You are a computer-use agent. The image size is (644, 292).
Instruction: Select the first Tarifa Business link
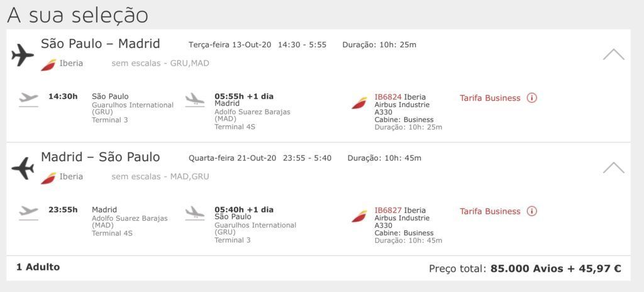click(490, 98)
